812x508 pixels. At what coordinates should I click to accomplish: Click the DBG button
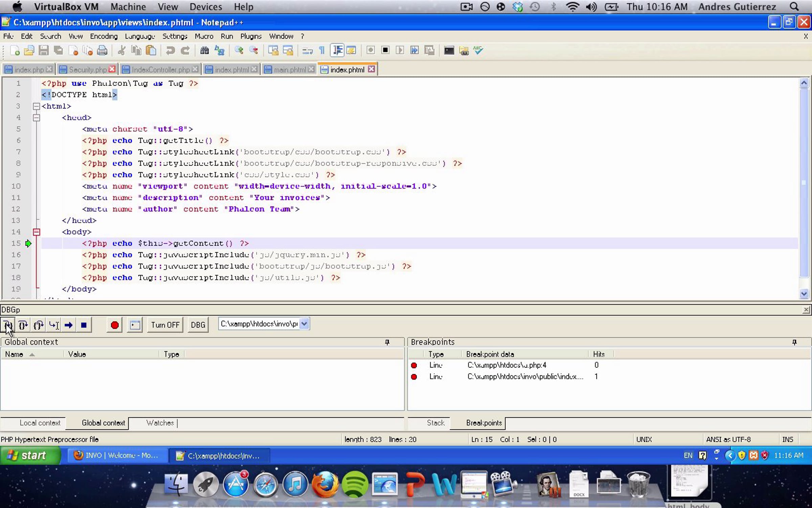(198, 325)
